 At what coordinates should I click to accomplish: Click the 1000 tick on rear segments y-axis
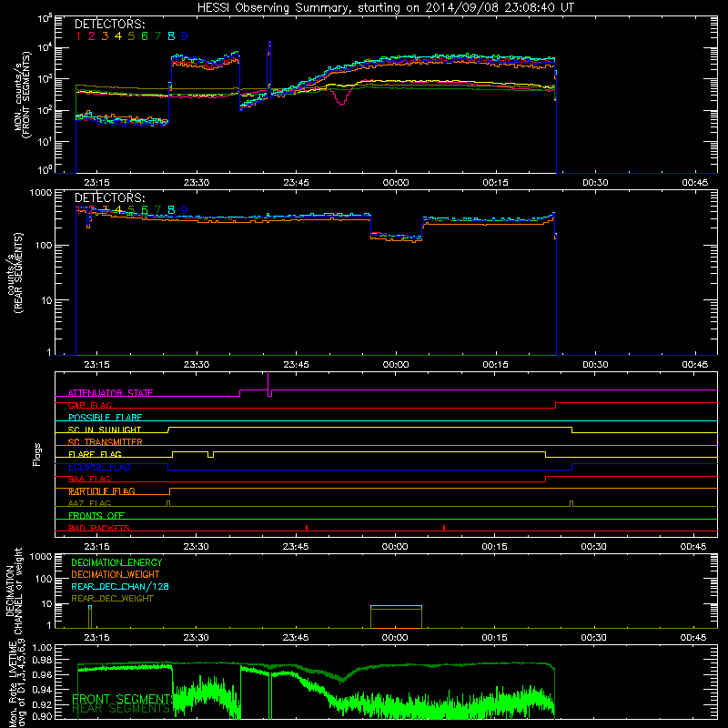tap(40, 193)
